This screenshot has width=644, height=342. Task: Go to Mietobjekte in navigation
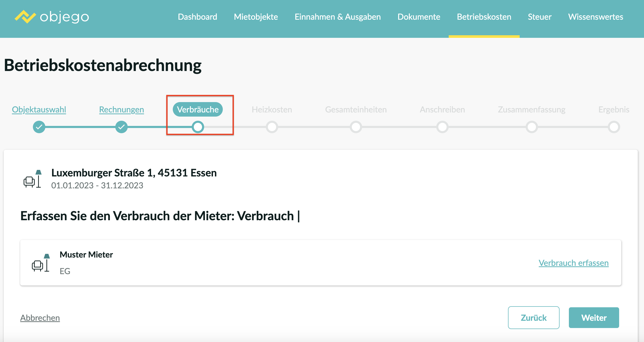[x=256, y=17]
